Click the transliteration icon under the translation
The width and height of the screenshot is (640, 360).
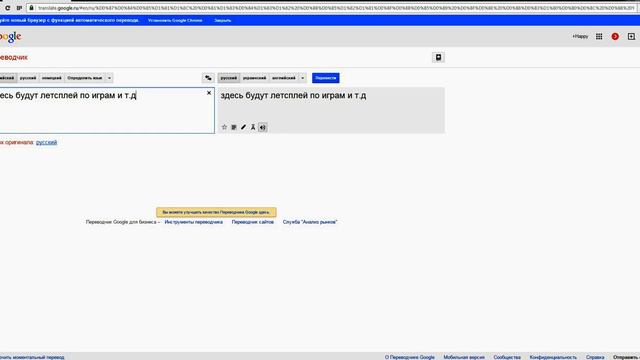(x=253, y=127)
